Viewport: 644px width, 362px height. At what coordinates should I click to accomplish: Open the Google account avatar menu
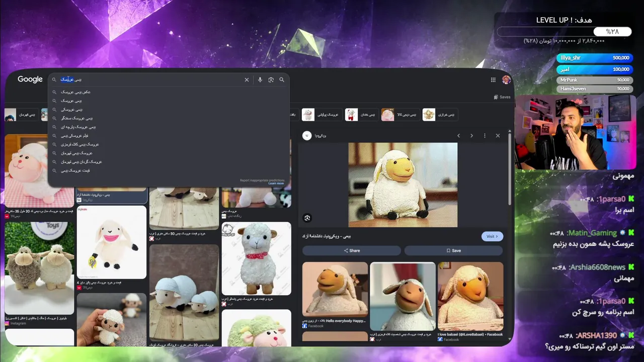coord(506,79)
